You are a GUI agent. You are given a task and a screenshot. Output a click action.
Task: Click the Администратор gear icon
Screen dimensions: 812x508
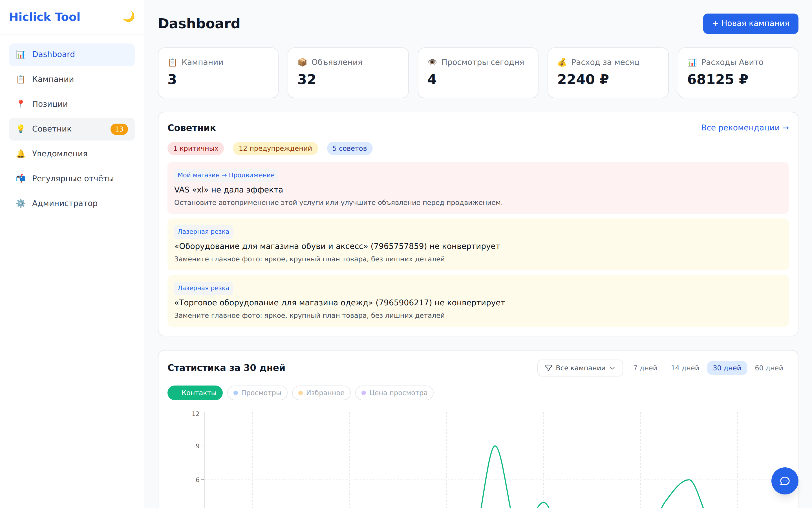click(21, 203)
